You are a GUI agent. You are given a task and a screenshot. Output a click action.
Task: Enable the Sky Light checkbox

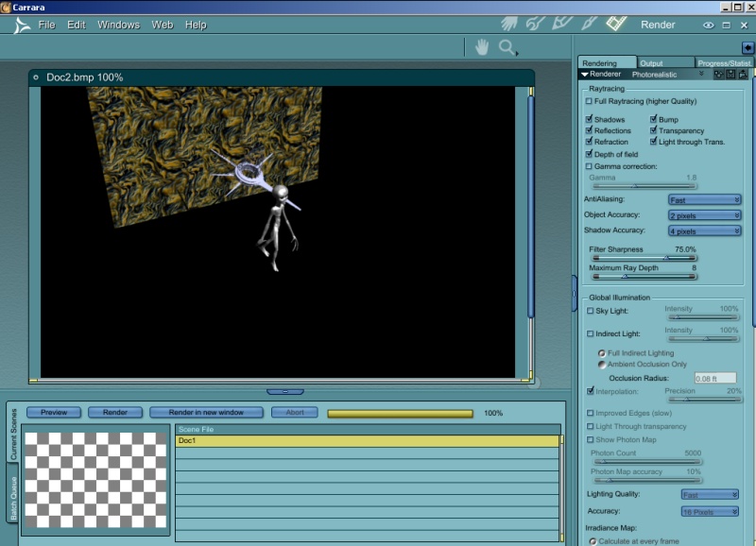tap(590, 311)
